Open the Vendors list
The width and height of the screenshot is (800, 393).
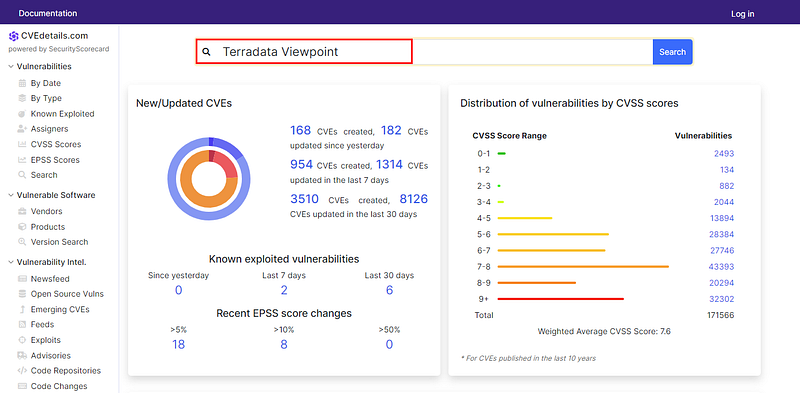[x=46, y=211]
